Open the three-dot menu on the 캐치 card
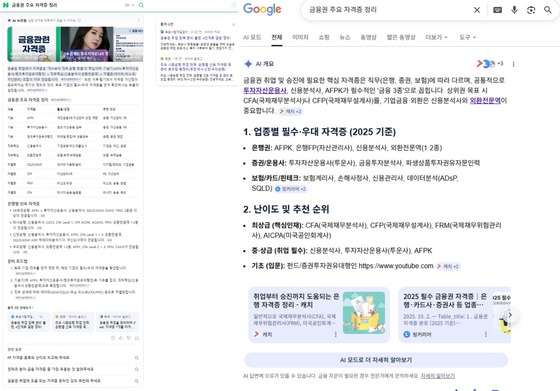Screen dimensions: 560x391 tap(335, 334)
